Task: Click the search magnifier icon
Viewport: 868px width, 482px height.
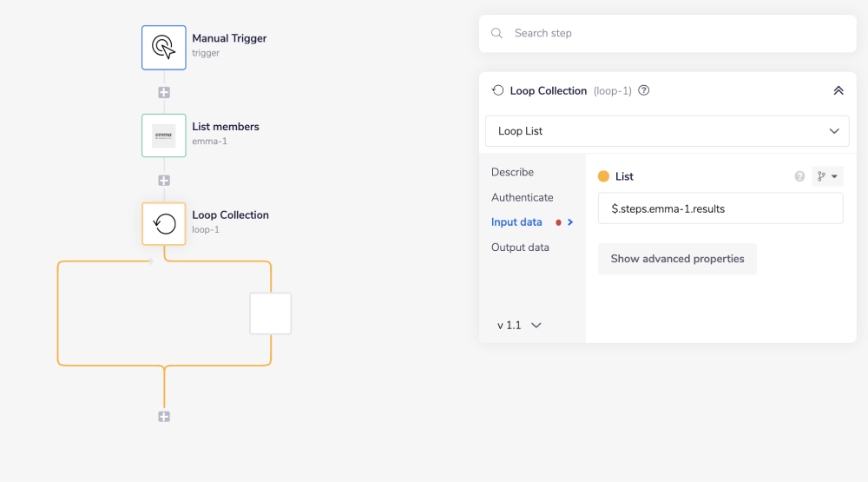Action: point(497,33)
